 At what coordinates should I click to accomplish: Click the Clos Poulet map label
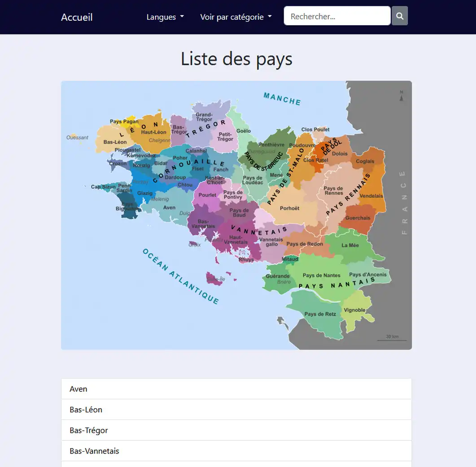pos(315,129)
